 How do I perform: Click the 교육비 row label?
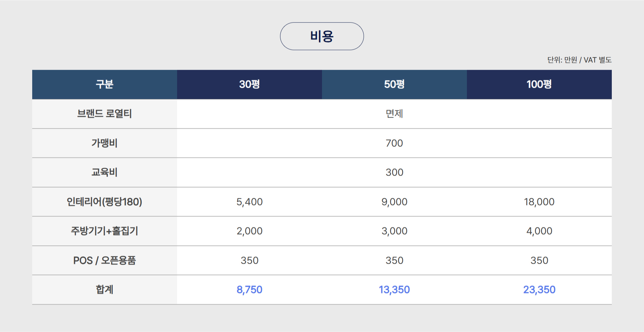click(x=105, y=172)
